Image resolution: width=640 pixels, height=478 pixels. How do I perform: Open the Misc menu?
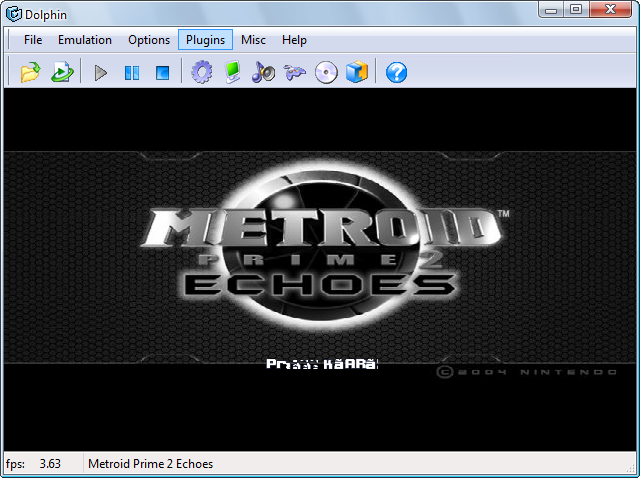(x=253, y=40)
